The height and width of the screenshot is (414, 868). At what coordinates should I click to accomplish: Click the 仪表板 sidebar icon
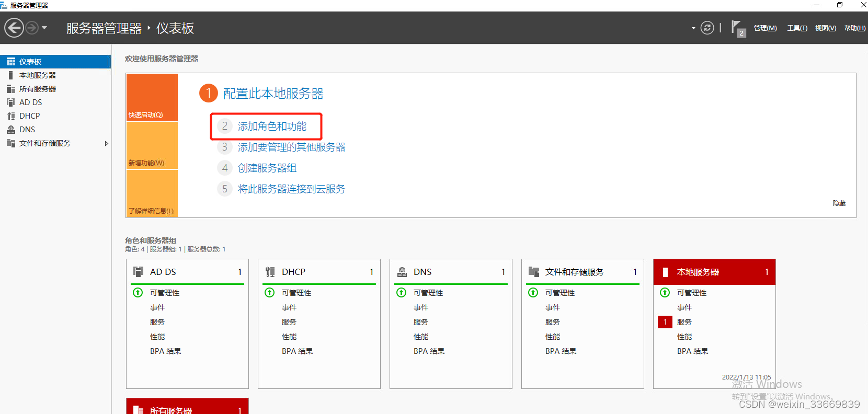click(x=11, y=62)
